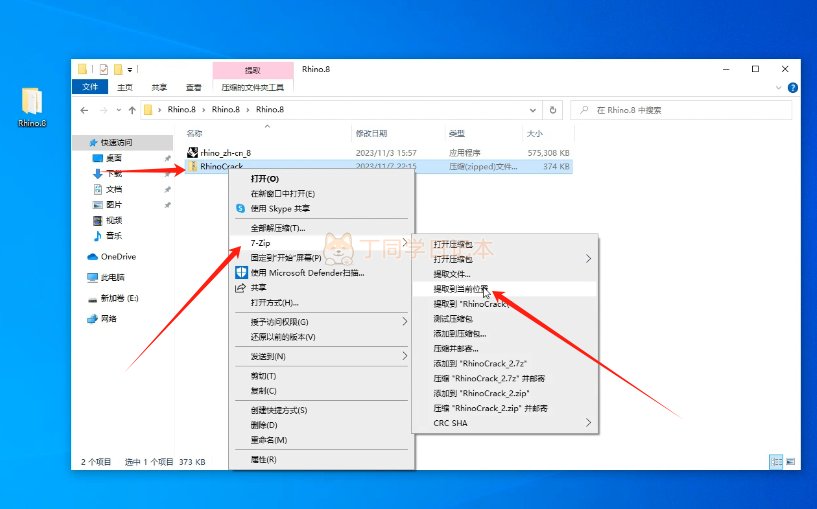The height and width of the screenshot is (509, 817).
Task: Choose 创建快捷方式(S) entry
Action: pos(321,410)
